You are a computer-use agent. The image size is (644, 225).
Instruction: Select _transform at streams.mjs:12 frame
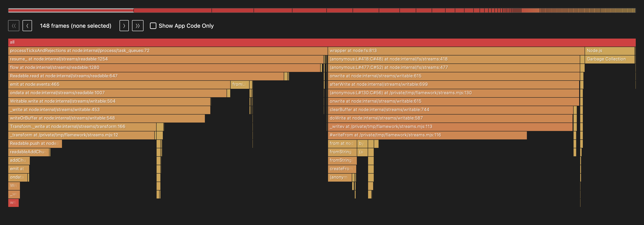click(81, 135)
